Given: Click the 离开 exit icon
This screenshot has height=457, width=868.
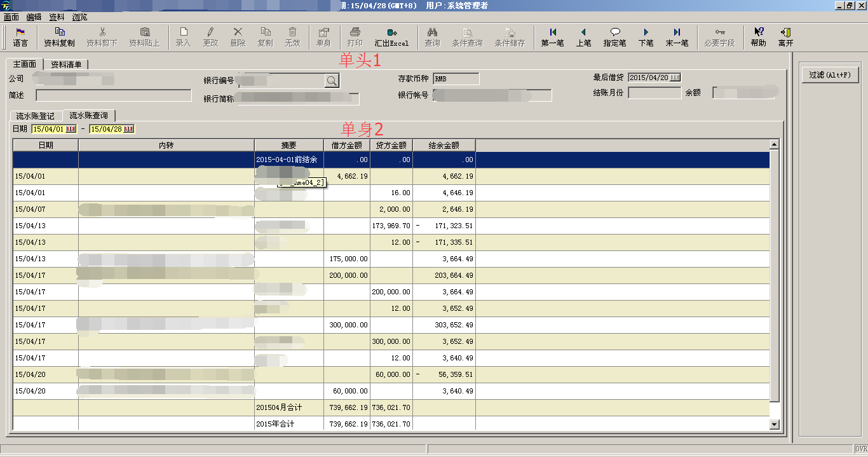Looking at the screenshot, I should click(x=785, y=38).
